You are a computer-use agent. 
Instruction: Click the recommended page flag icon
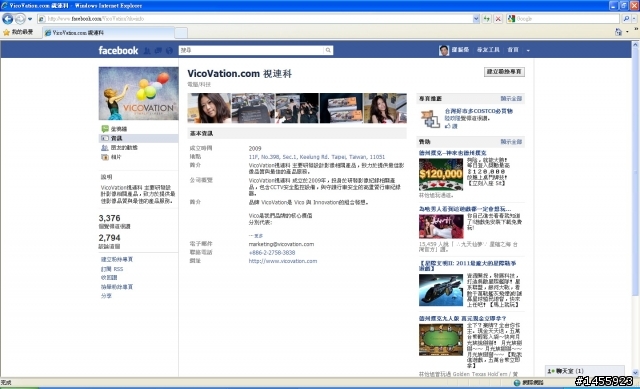[430, 119]
